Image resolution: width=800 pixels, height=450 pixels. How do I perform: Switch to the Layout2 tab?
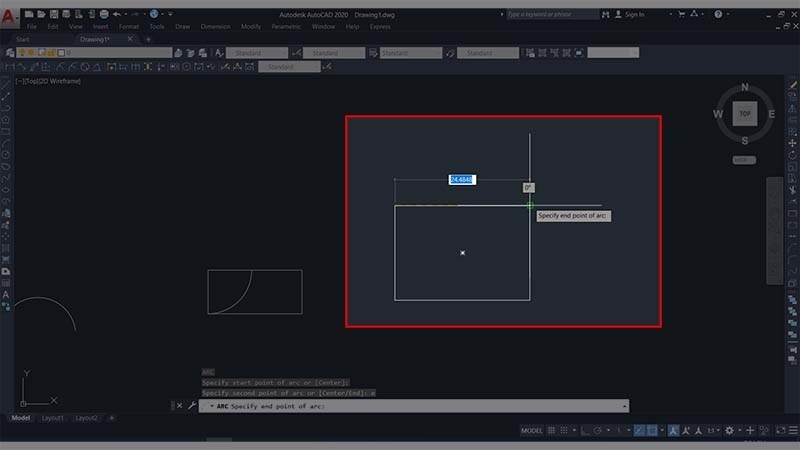pos(86,418)
